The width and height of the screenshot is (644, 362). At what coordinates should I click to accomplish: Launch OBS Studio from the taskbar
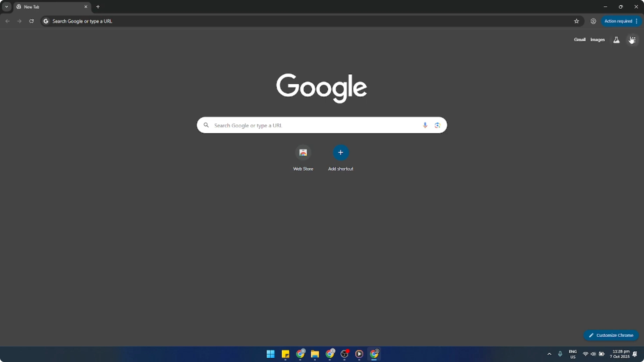tap(345, 354)
